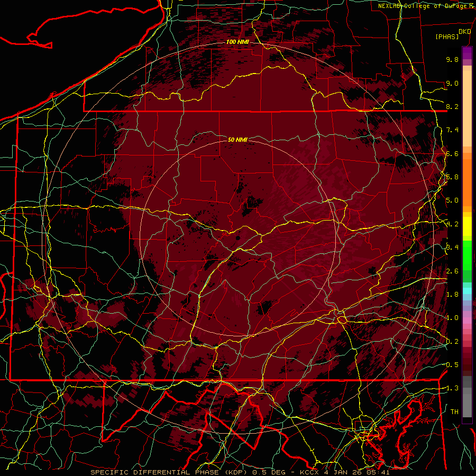This screenshot has height=476, width=476.
Task: Click the [PHAS] legend heading
Action: (x=447, y=36)
